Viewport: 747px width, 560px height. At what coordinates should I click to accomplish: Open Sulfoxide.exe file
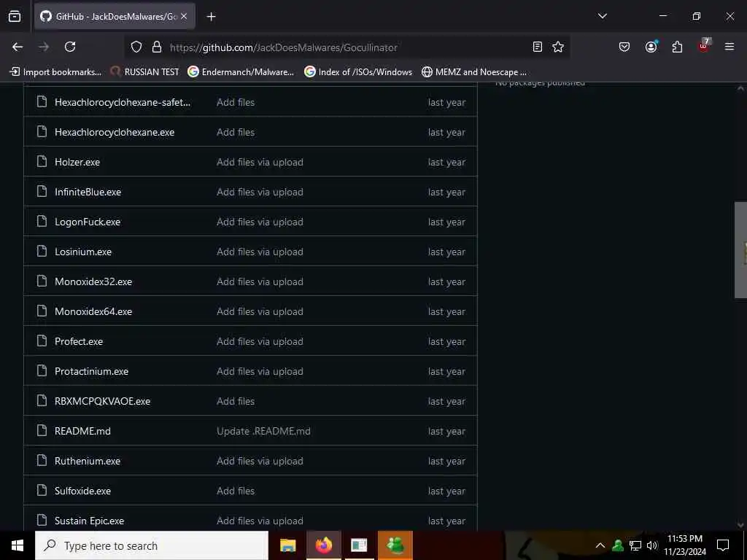click(82, 491)
